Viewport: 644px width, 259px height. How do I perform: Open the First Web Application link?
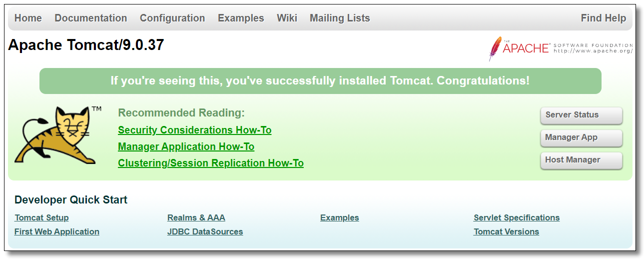click(56, 231)
